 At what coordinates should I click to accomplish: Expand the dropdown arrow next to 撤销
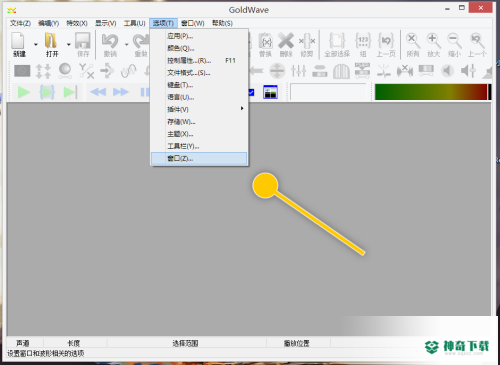[x=127, y=44]
